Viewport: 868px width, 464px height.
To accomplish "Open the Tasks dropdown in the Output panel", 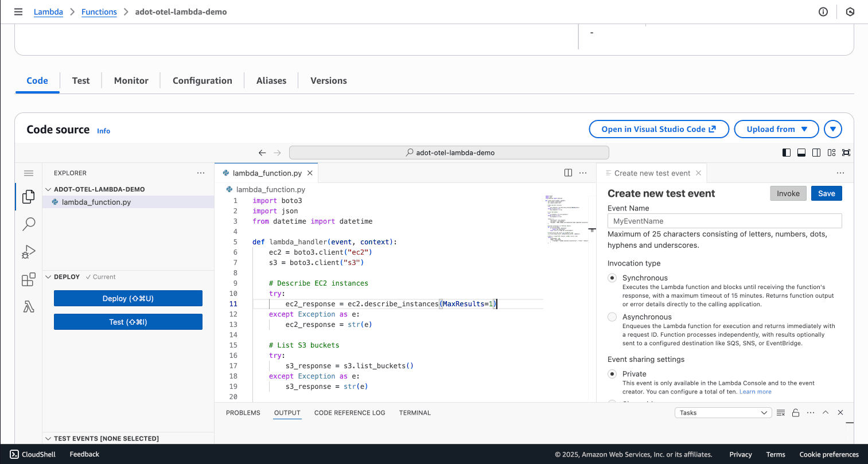I will [723, 412].
